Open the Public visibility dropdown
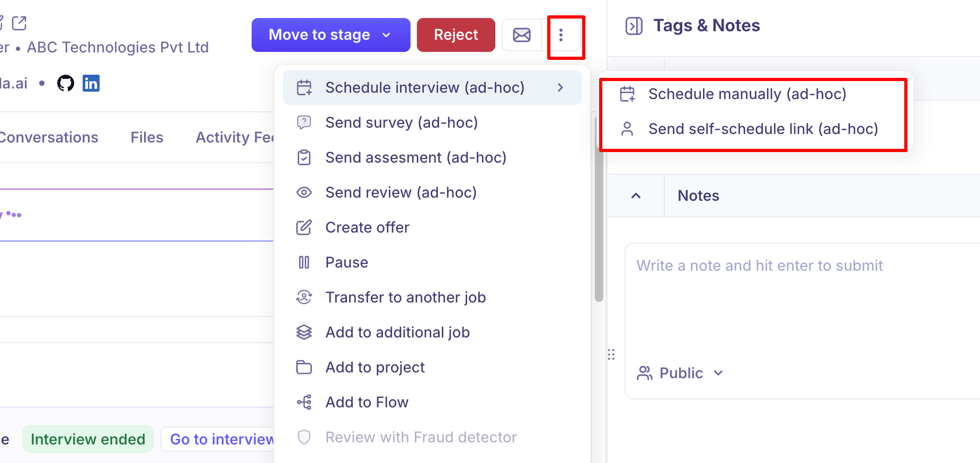 (x=680, y=373)
